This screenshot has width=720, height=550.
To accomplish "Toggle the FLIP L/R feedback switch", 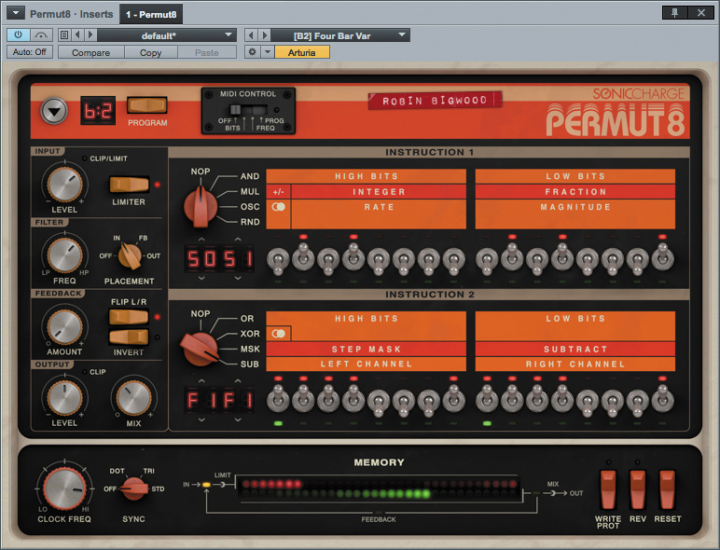I will [x=128, y=317].
